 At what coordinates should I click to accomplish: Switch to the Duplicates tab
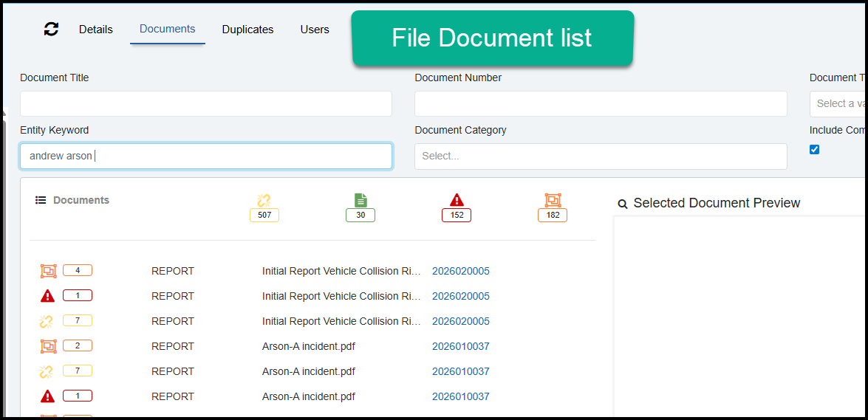247,30
